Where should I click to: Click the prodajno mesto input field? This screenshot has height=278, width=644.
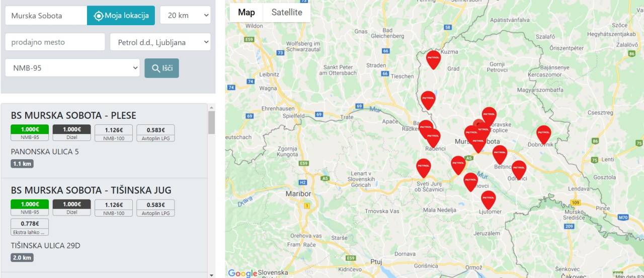point(55,42)
